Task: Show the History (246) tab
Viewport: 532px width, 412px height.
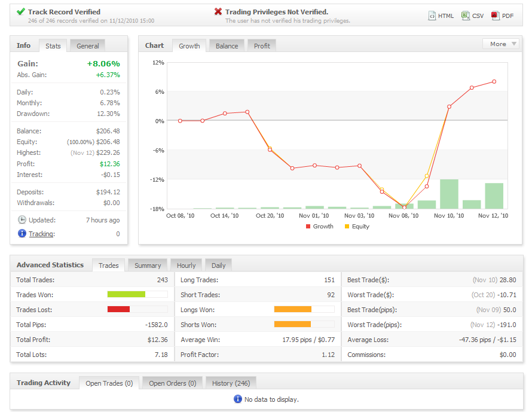Action: pos(231,383)
